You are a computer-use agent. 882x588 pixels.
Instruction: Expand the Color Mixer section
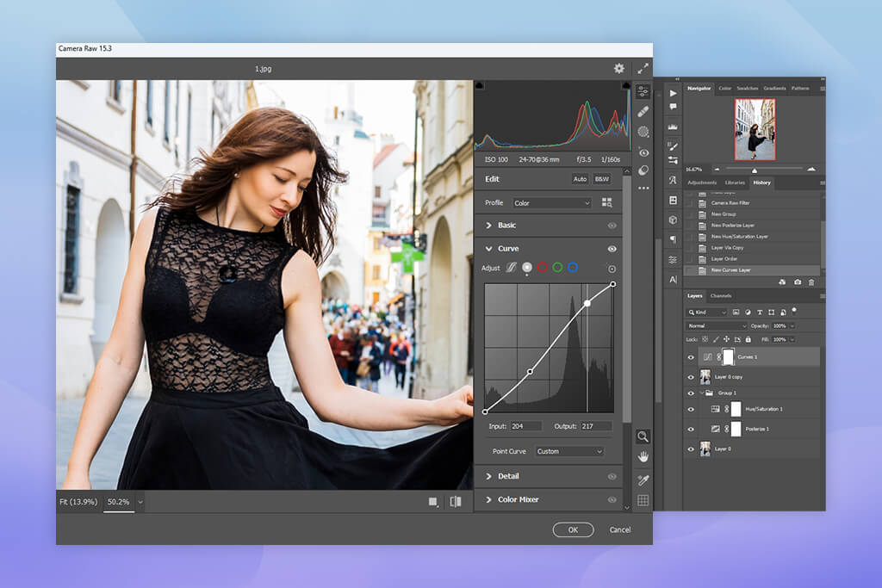[x=489, y=499]
